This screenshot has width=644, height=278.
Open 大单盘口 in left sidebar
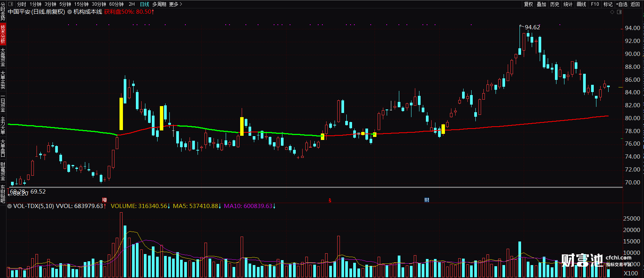tap(3, 148)
